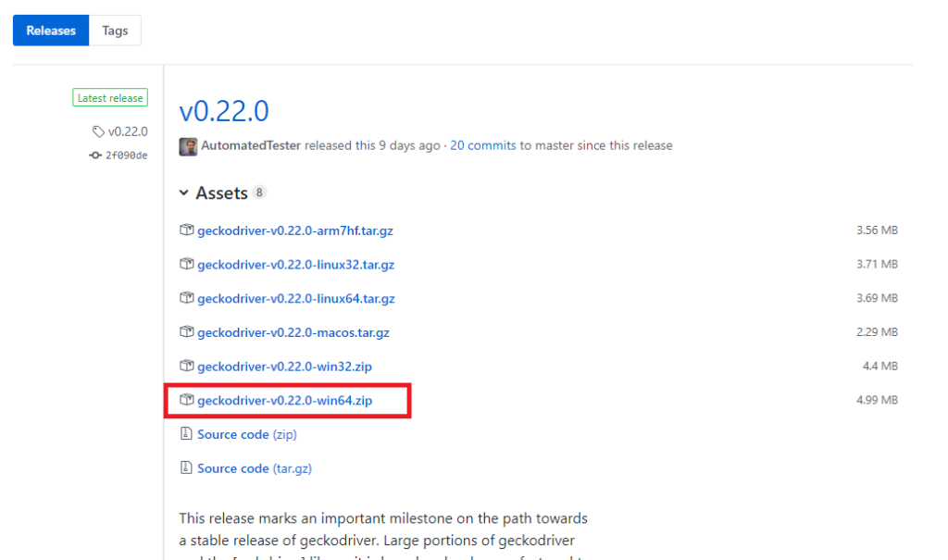This screenshot has height=560, width=948.
Task: Click the Latest release badge
Action: tap(110, 98)
